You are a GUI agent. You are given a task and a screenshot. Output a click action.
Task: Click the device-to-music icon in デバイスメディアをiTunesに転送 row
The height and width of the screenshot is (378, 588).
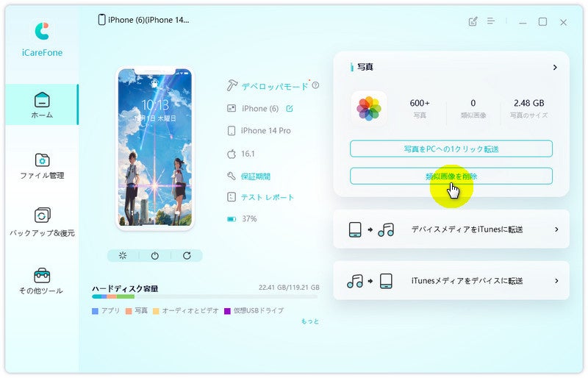[371, 229]
